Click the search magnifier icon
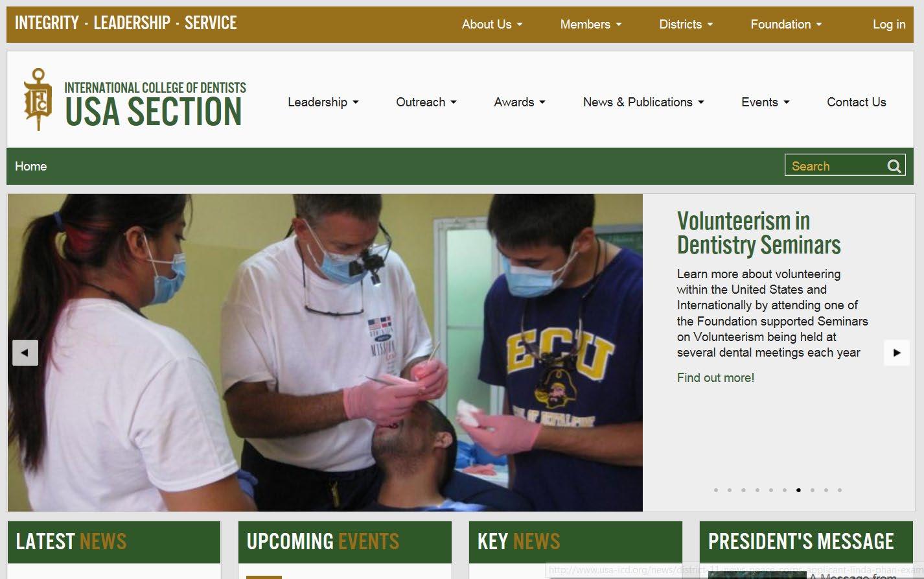Image resolution: width=924 pixels, height=579 pixels. click(894, 166)
